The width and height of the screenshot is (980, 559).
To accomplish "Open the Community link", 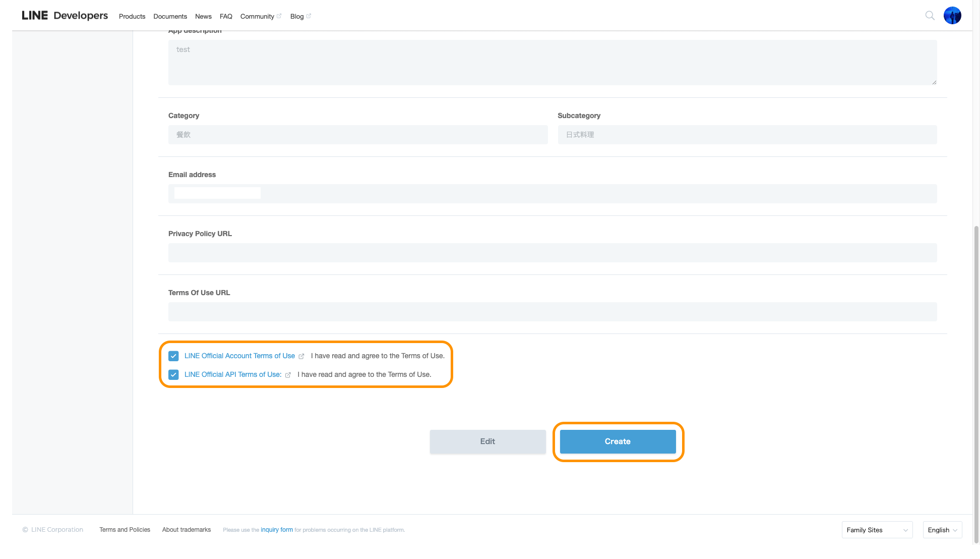I will (x=261, y=16).
